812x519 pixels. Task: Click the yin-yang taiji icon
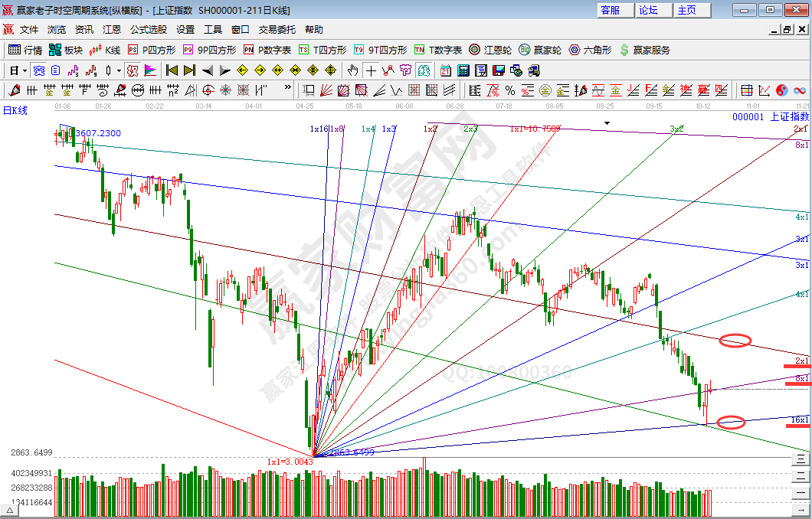point(782,90)
